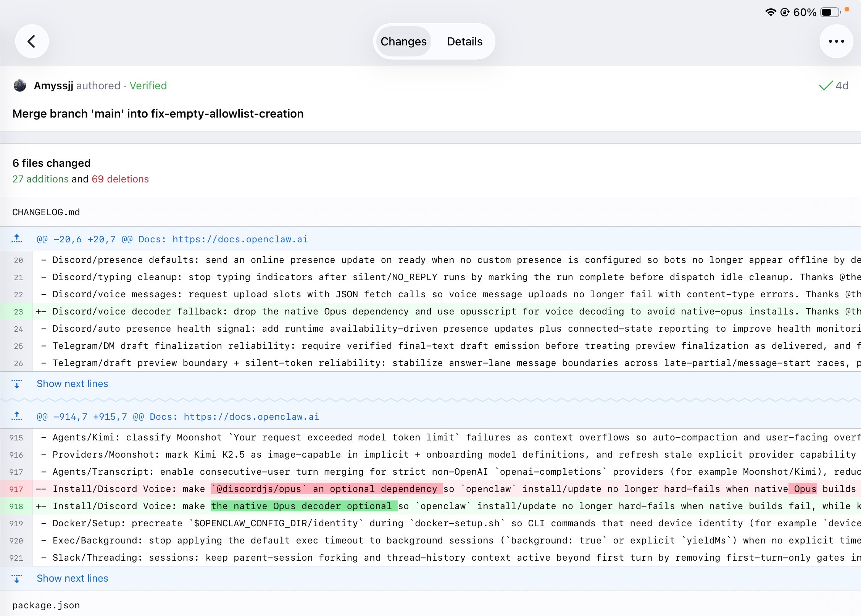Select line 21 Discord/typing cleanup
This screenshot has height=616, width=861.
pyautogui.click(x=430, y=277)
